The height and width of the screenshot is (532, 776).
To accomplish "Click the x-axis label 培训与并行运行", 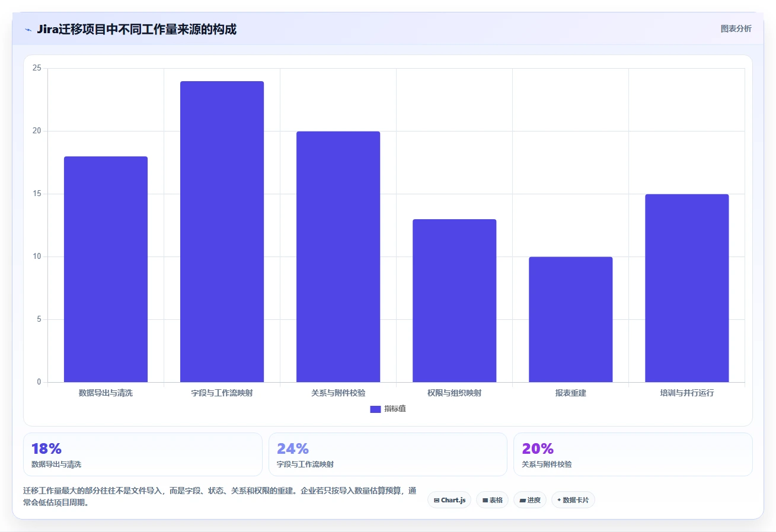I will click(686, 393).
